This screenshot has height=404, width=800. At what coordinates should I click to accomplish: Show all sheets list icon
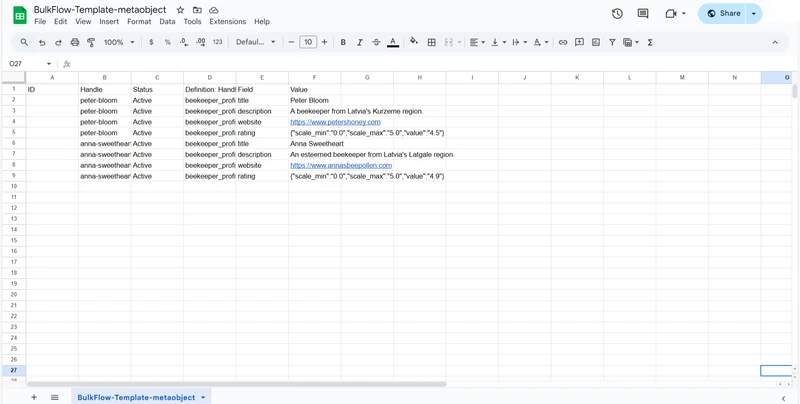pyautogui.click(x=55, y=397)
